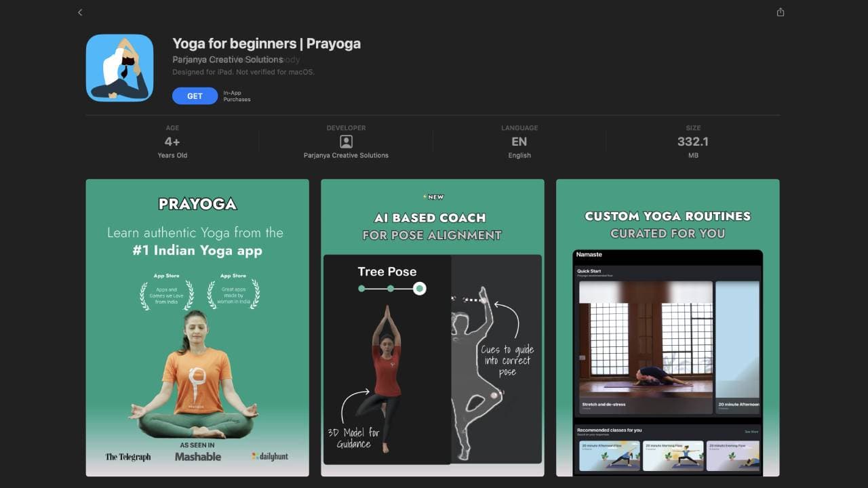Click the developer name below person icon
This screenshot has height=488, width=868.
(346, 155)
